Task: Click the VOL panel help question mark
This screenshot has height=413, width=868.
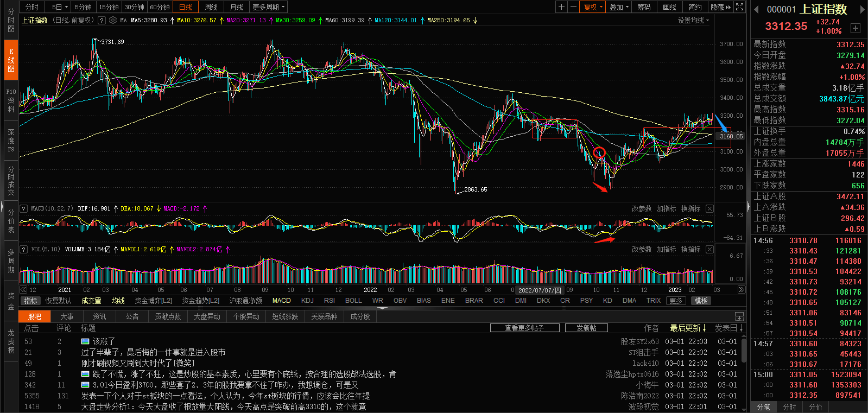Action: [x=24, y=249]
